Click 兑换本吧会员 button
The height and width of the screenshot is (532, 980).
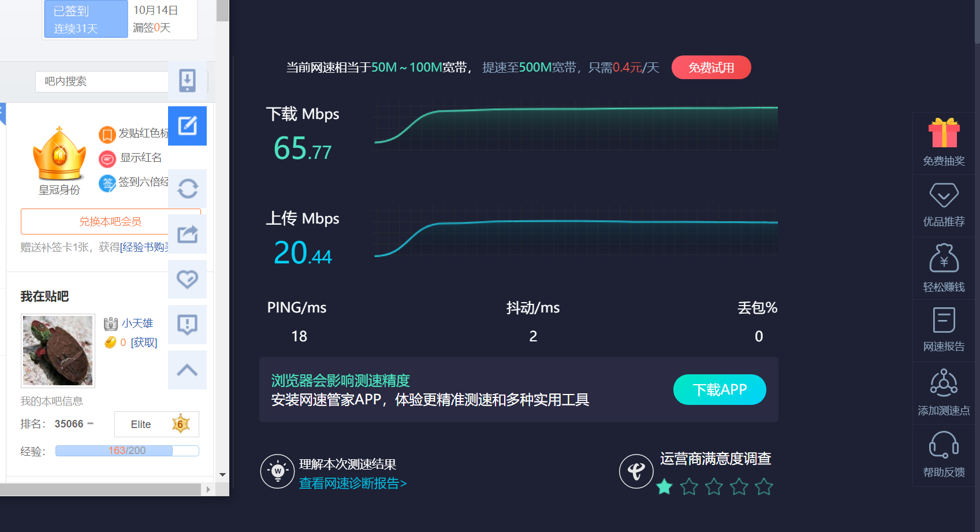point(110,222)
